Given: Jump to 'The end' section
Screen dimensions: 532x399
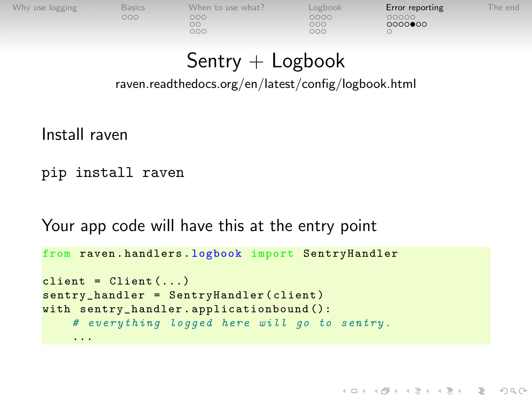Looking at the screenshot, I should click(x=503, y=7).
